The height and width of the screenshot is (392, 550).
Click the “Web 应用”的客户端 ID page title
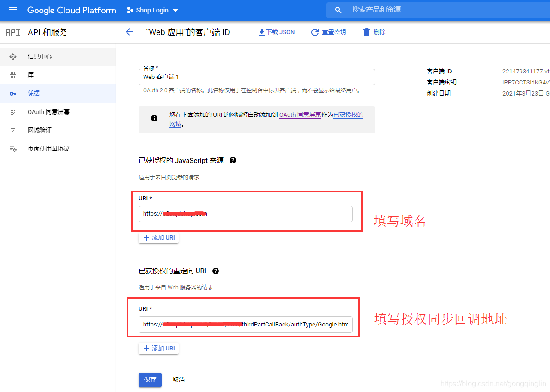point(187,32)
